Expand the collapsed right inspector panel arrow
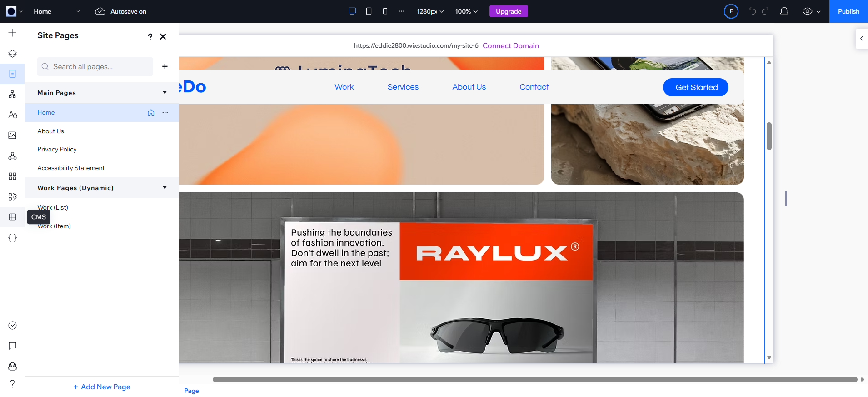This screenshot has width=868, height=397. coord(862,39)
